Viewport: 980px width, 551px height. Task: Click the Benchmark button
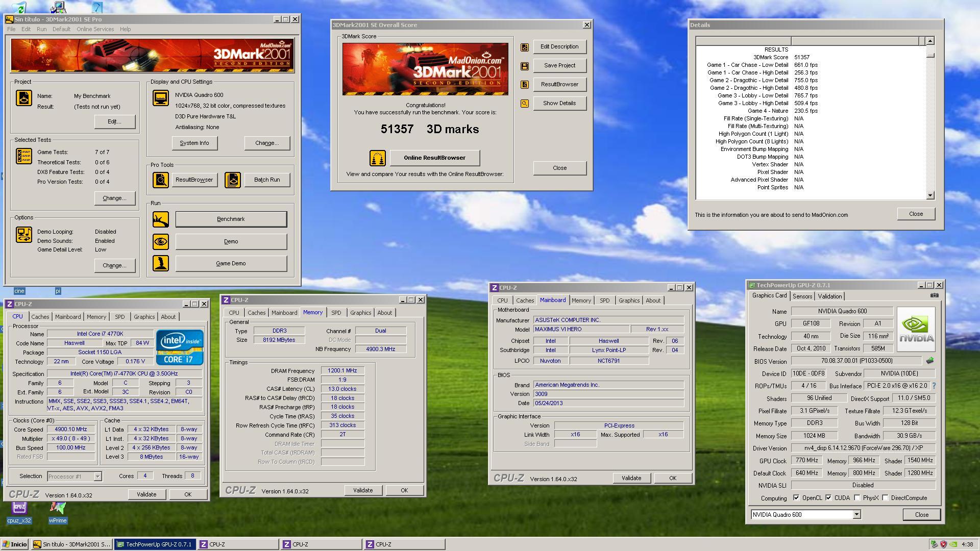tap(231, 219)
